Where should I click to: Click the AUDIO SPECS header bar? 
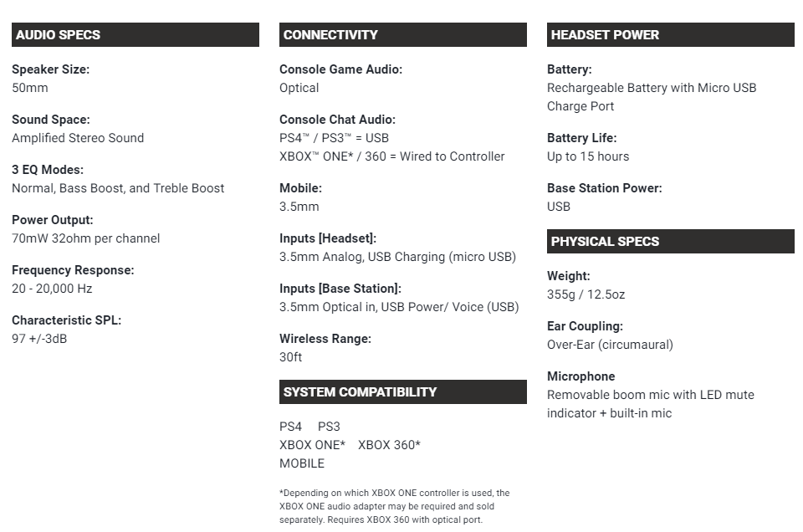[136, 35]
